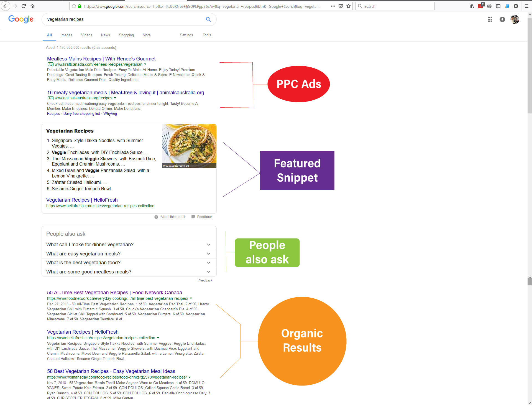This screenshot has width=532, height=411.
Task: Click the blue search magnifier button
Action: (x=208, y=19)
